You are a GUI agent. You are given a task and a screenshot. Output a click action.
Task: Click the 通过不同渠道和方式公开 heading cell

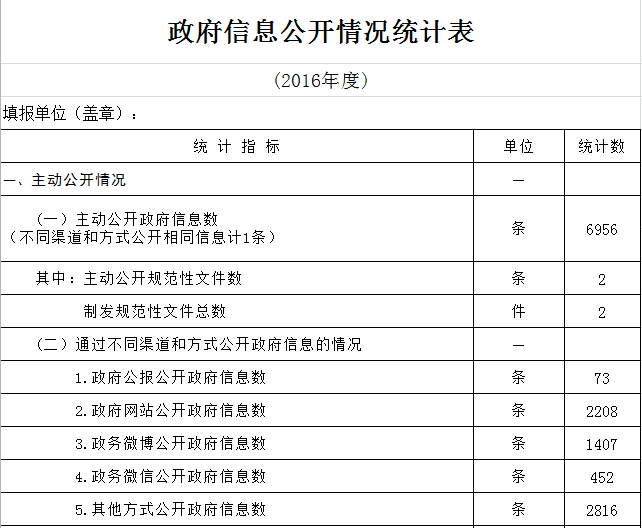pos(198,345)
